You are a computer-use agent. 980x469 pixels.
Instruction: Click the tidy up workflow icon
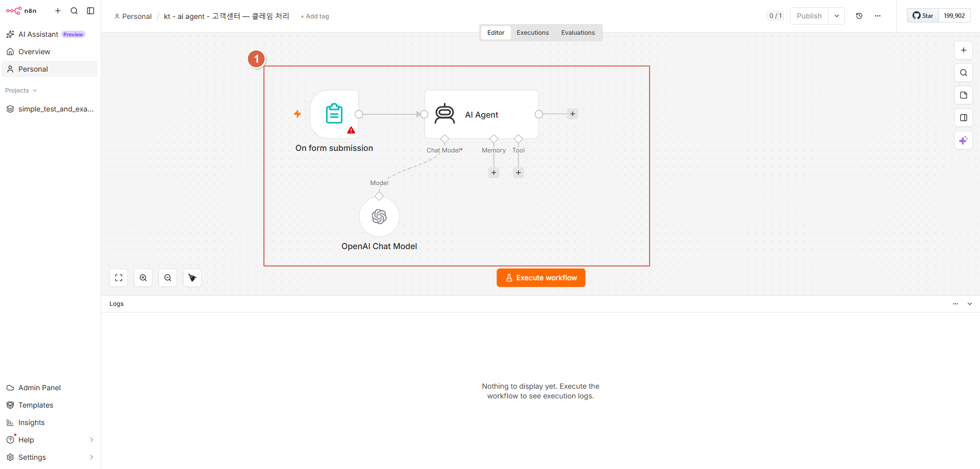tap(192, 278)
